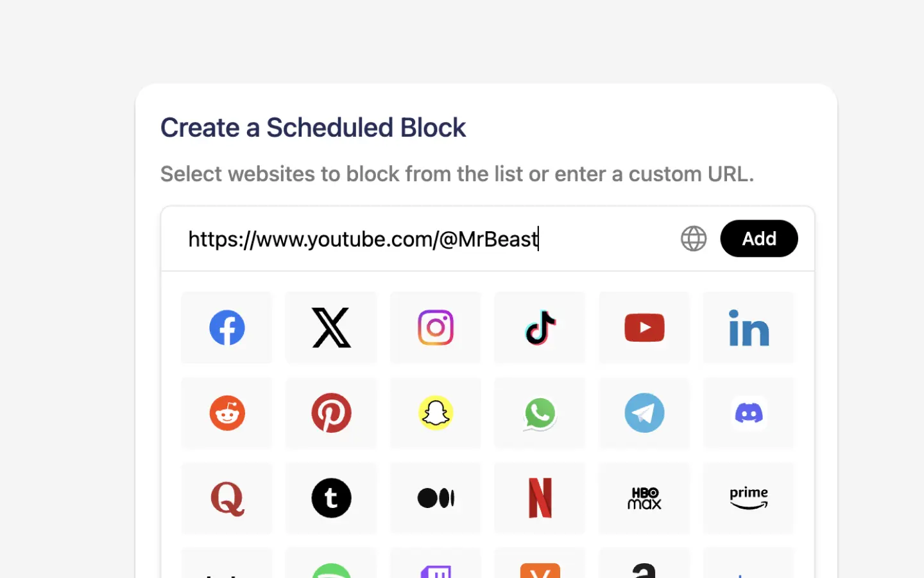Image resolution: width=924 pixels, height=578 pixels.
Task: Choose the Tumblr icon tile
Action: pos(331,498)
